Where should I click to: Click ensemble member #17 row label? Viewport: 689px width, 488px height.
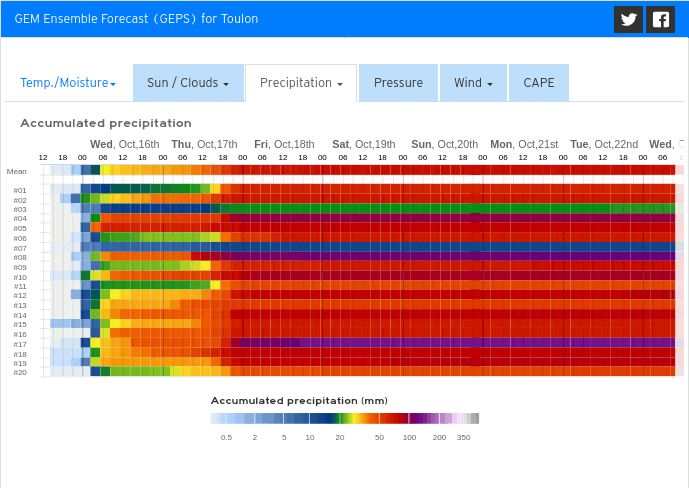[20, 344]
